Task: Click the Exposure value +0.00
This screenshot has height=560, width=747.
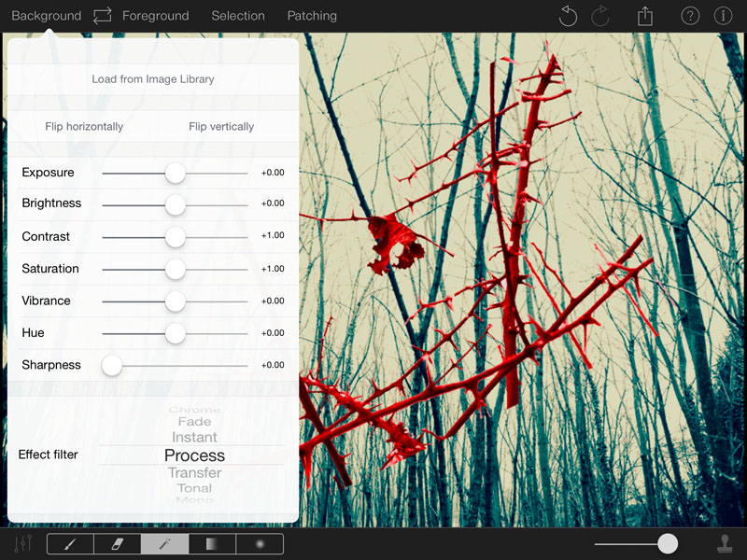Action: click(273, 173)
